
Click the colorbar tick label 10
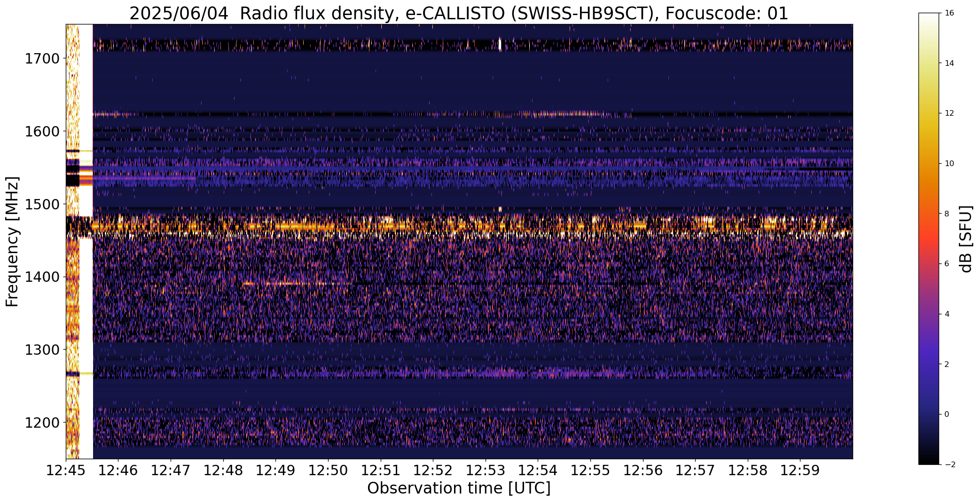(x=949, y=163)
